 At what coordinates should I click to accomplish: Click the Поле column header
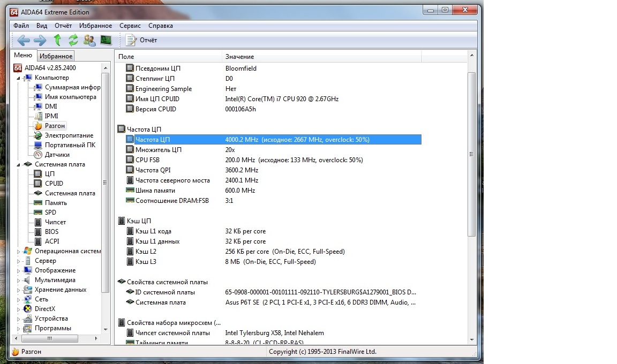click(x=169, y=57)
